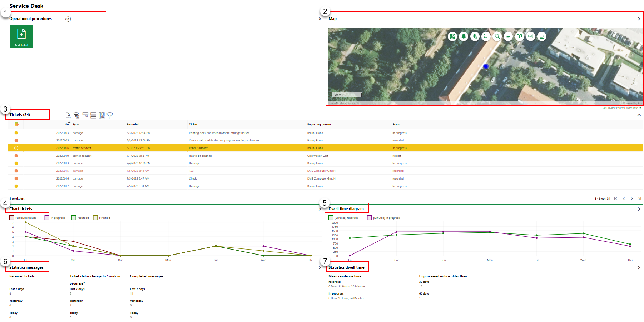Sort tickets by the Reporting person header
The height and width of the screenshot is (322, 644).
point(319,125)
